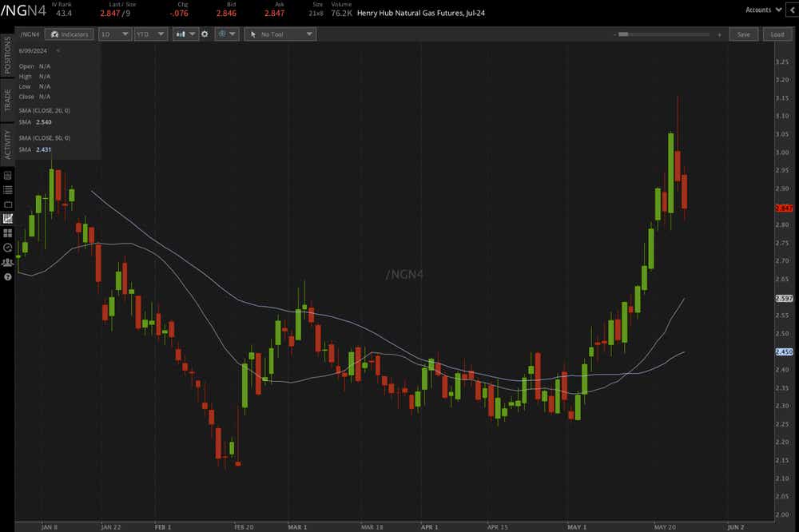This screenshot has height=532, width=799.
Task: Click the zoom in plus icon
Action: tap(719, 34)
